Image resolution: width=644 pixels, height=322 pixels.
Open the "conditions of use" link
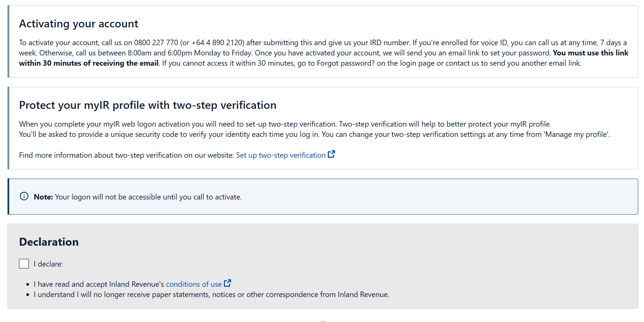[193, 284]
